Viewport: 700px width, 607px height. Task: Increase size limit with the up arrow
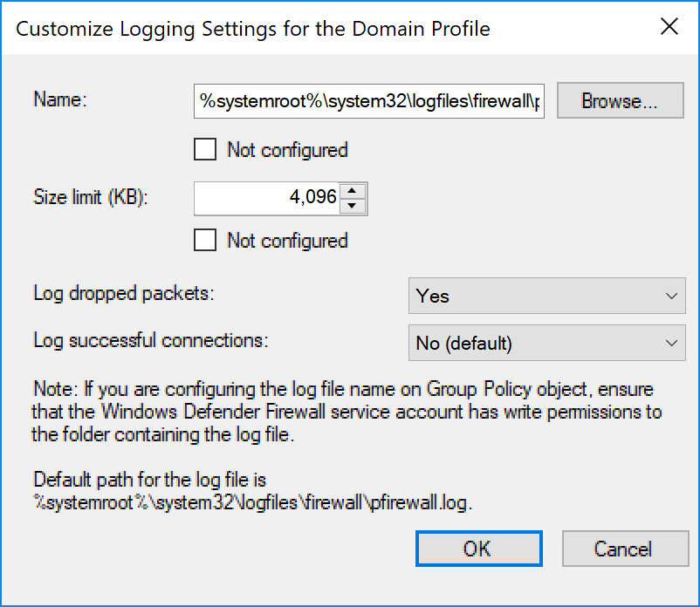click(353, 191)
